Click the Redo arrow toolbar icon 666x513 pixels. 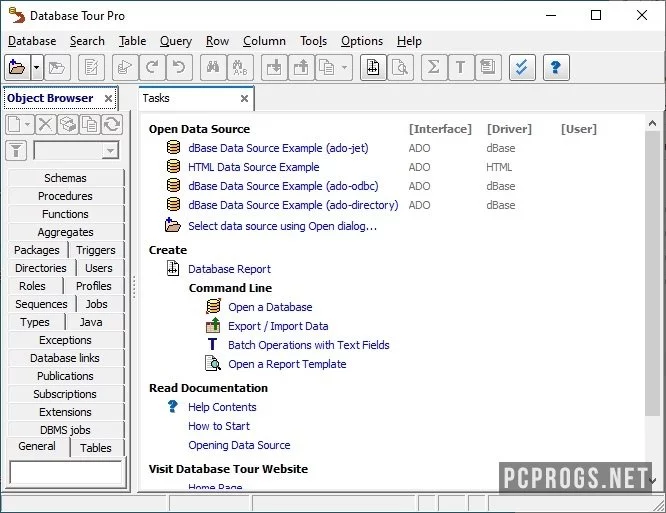152,67
